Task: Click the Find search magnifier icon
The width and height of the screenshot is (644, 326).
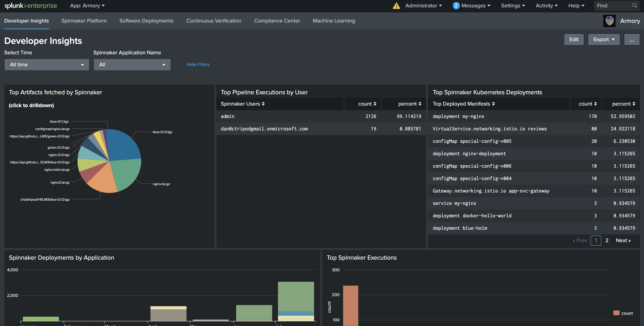Action: pyautogui.click(x=635, y=5)
